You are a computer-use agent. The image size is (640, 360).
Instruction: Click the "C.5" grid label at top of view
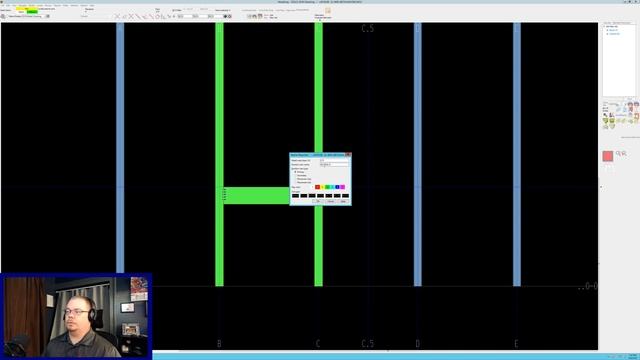pyautogui.click(x=368, y=29)
